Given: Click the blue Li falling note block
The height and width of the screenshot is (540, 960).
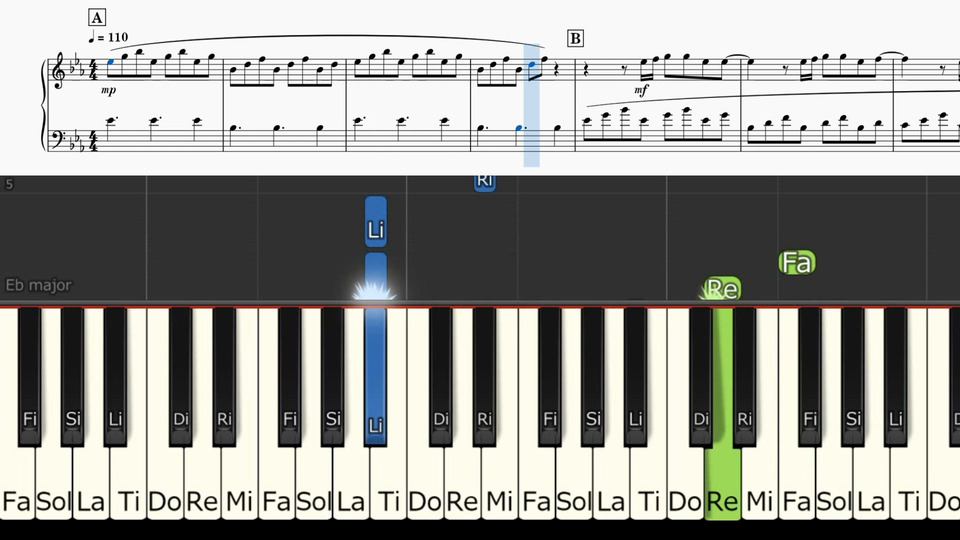Looking at the screenshot, I should click(375, 222).
